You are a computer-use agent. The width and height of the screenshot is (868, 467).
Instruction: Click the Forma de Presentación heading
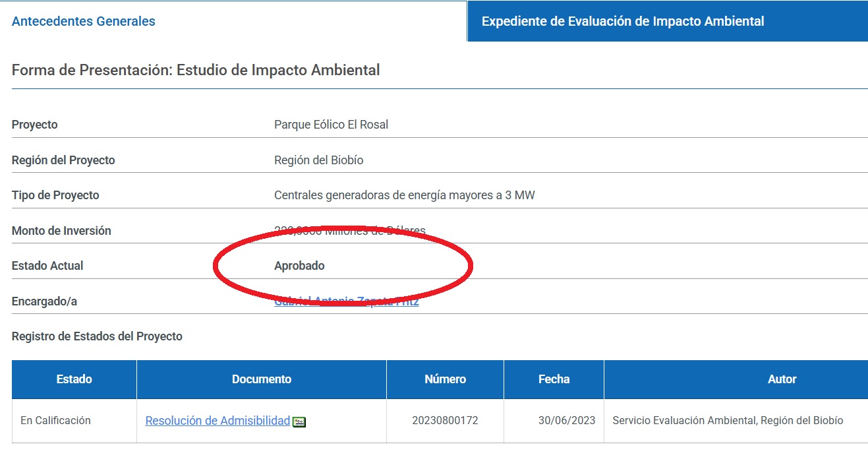pos(196,70)
